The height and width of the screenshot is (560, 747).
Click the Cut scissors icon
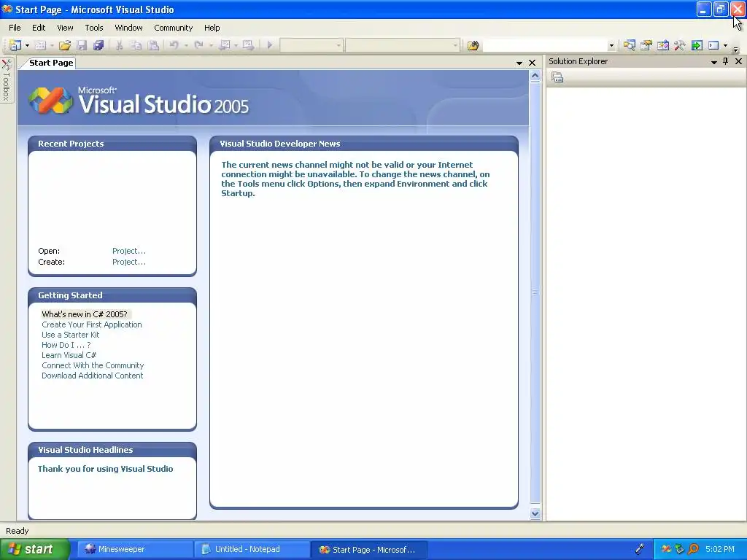(x=119, y=45)
